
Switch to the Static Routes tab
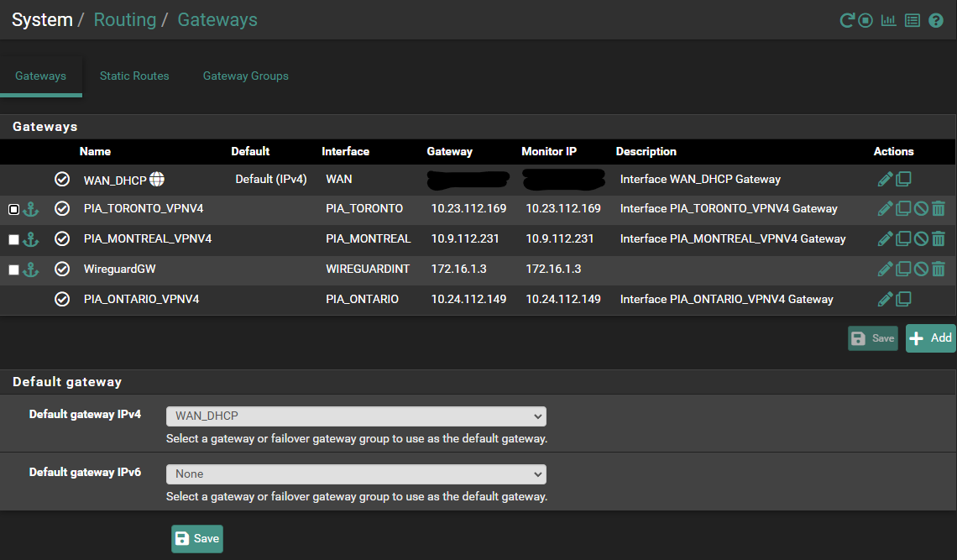tap(134, 76)
